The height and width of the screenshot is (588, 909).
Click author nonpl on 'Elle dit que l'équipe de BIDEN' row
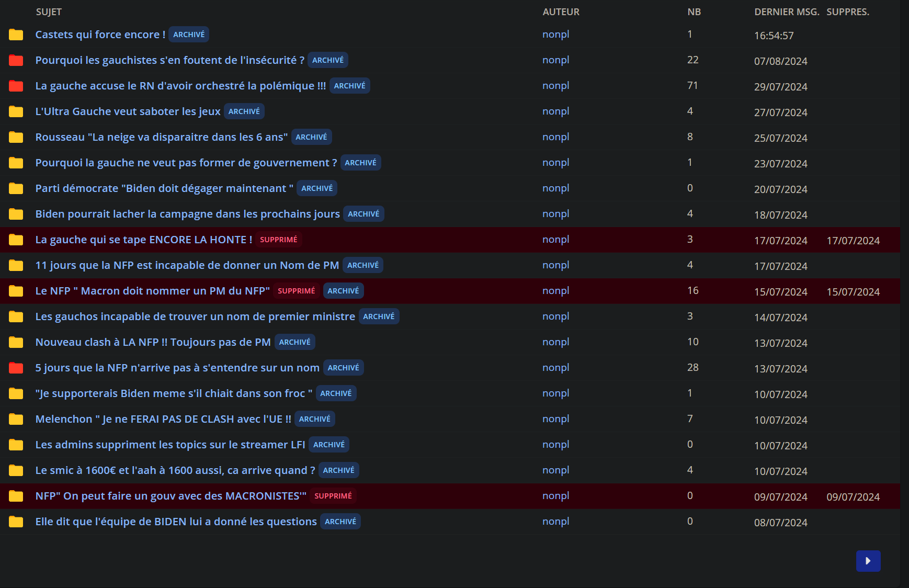point(555,522)
